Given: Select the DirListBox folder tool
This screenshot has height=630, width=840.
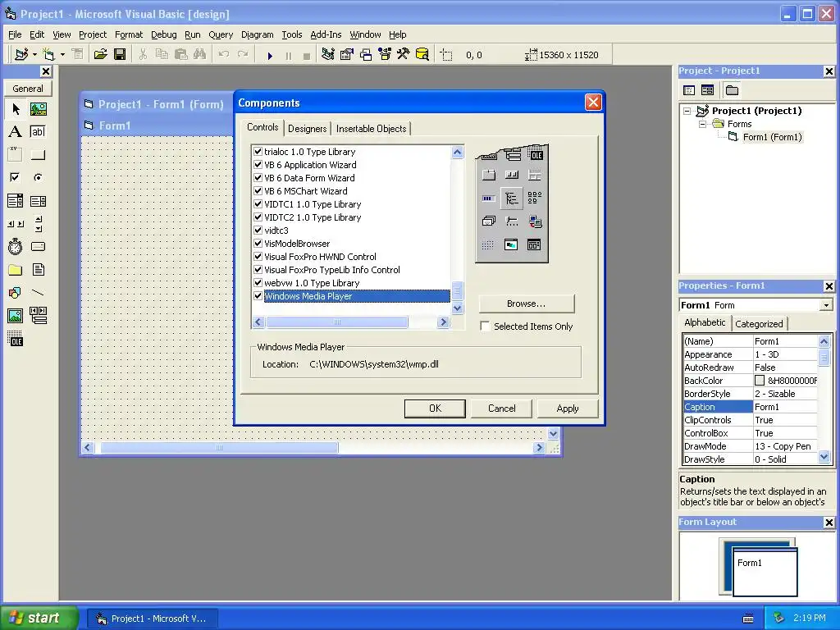Looking at the screenshot, I should 16,269.
